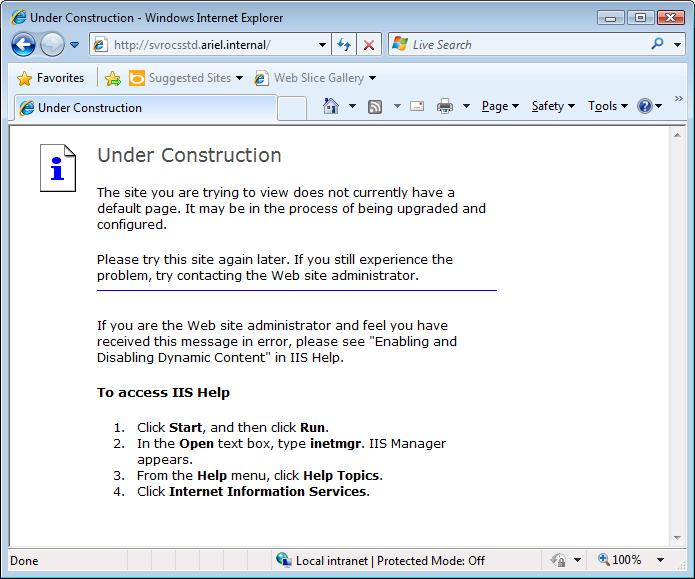Image resolution: width=695 pixels, height=579 pixels.
Task: Click the Forward navigation button
Action: click(52, 45)
